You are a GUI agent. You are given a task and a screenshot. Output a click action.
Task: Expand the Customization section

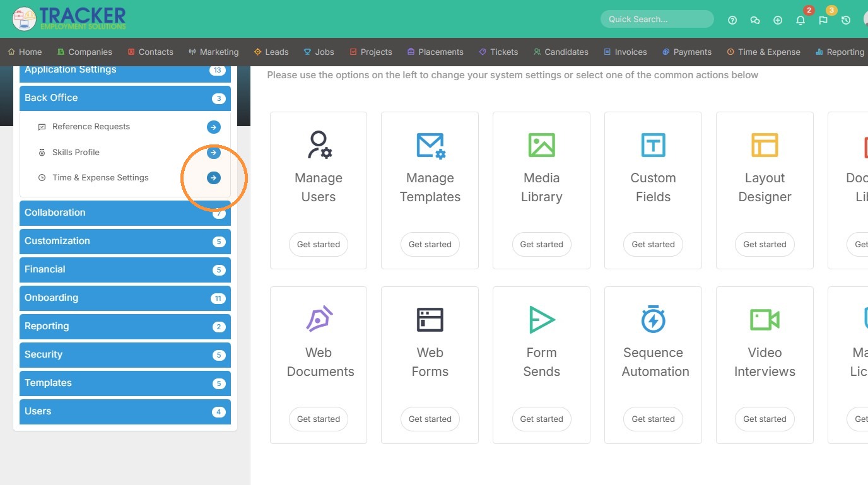pyautogui.click(x=125, y=242)
